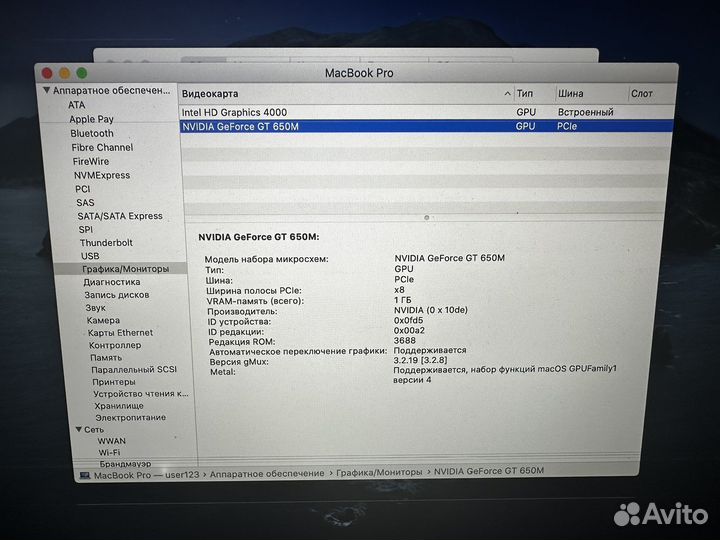Click the VRAM value 1 ГБ
The width and height of the screenshot is (720, 540).
click(x=403, y=300)
